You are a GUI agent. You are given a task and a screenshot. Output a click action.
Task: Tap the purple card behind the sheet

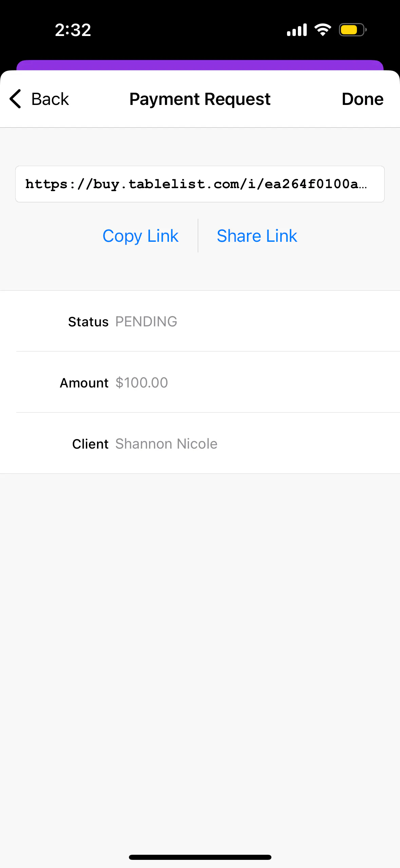(x=200, y=65)
